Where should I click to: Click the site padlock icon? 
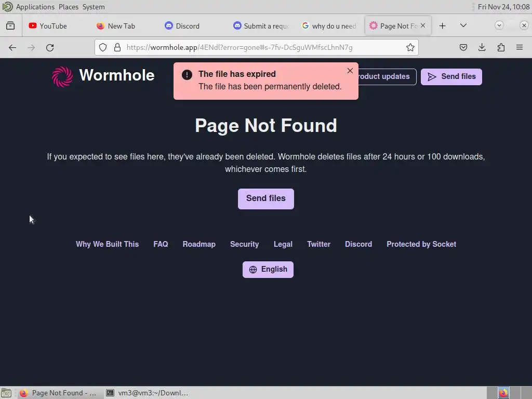[117, 47]
